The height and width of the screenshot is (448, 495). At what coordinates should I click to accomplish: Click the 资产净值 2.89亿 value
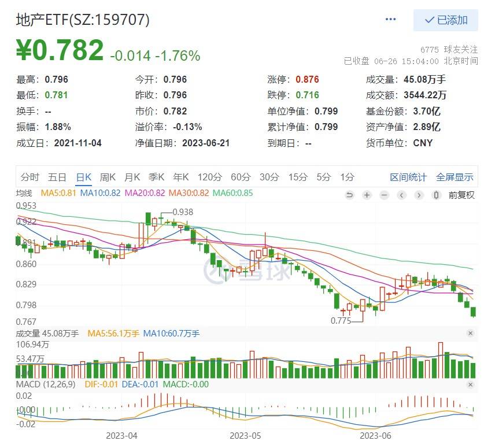pos(427,127)
